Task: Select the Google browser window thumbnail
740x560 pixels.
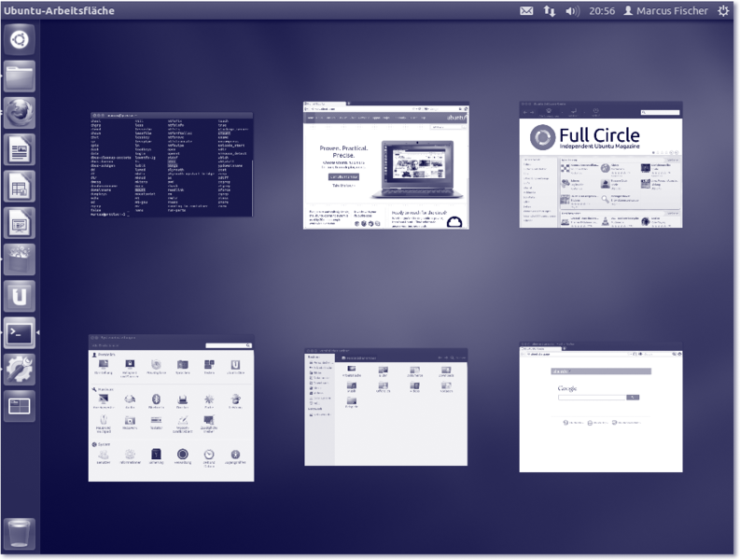Action: [600, 407]
